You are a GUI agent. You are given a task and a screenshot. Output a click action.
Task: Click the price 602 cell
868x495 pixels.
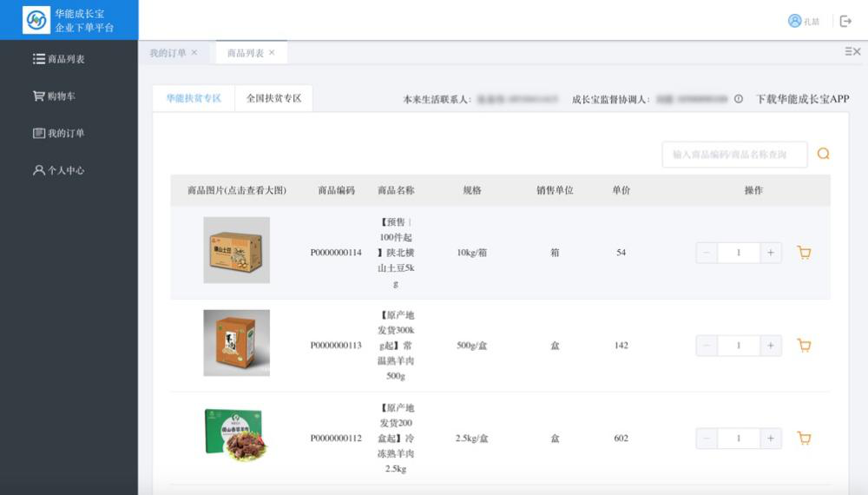click(x=621, y=438)
